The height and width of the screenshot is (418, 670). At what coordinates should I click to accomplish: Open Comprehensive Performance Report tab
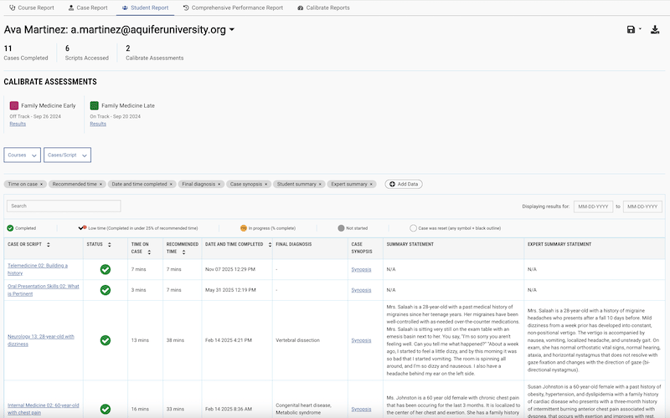click(233, 8)
